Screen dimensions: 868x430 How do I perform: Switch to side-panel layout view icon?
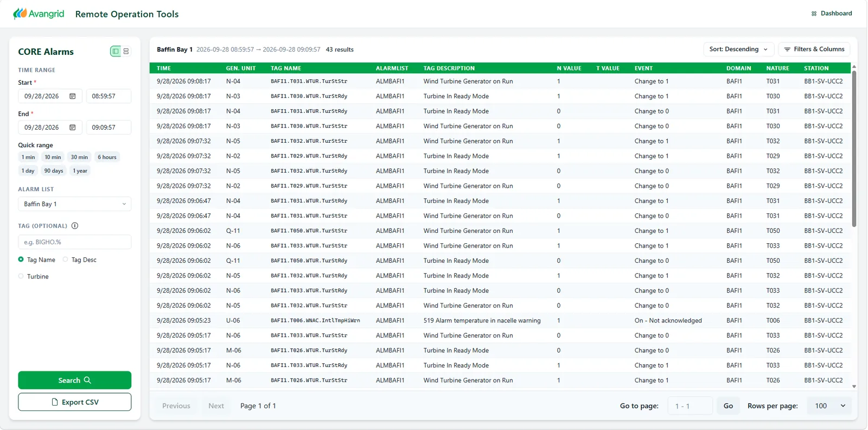(116, 51)
